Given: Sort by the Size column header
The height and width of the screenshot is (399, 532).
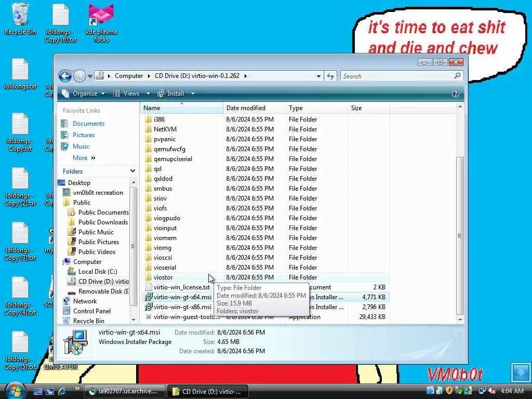Looking at the screenshot, I should tap(368, 108).
